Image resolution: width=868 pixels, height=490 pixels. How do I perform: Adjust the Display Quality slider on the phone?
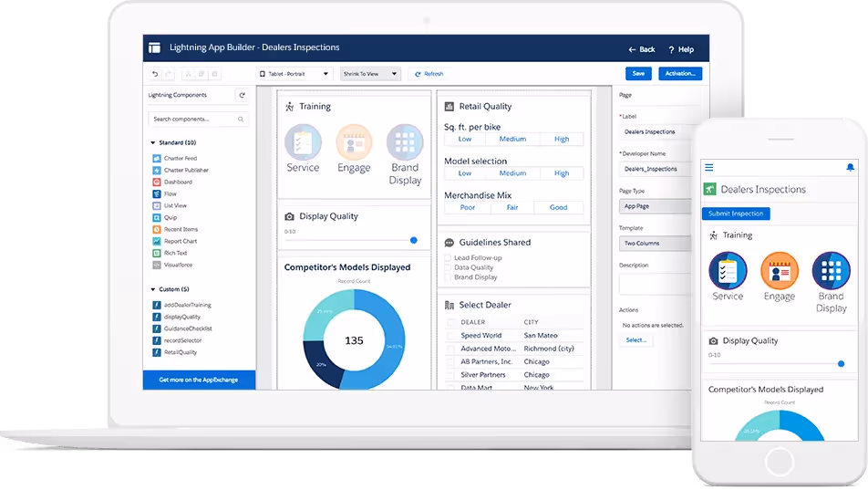coord(841,364)
